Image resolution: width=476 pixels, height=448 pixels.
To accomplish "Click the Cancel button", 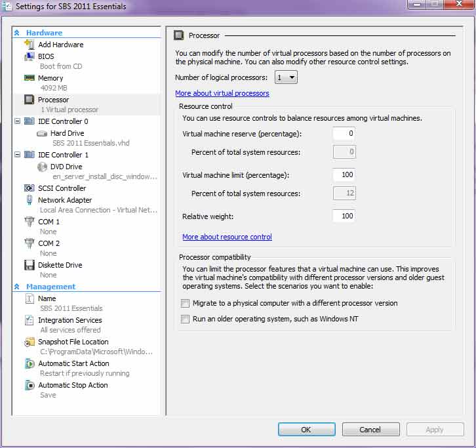I will pos(370,430).
